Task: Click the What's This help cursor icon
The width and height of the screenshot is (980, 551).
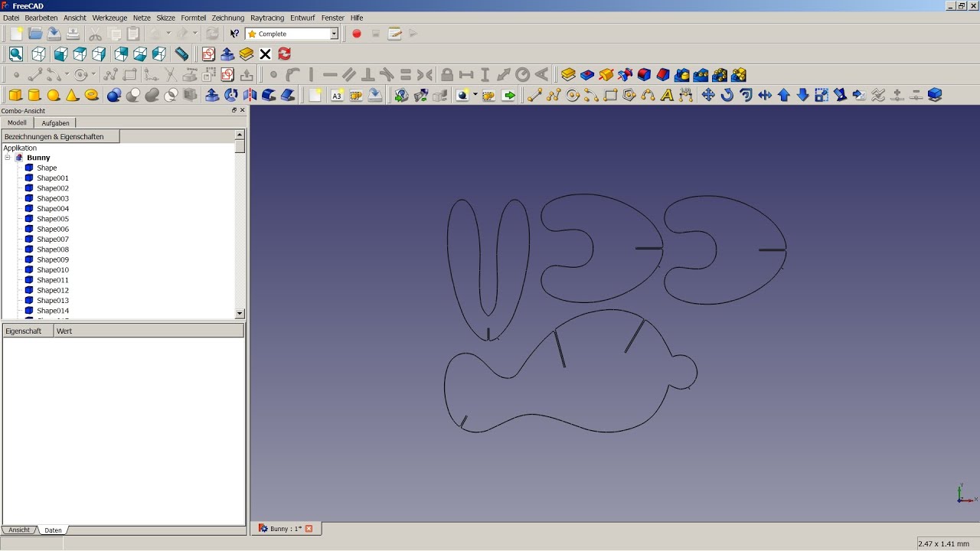Action: (x=234, y=34)
